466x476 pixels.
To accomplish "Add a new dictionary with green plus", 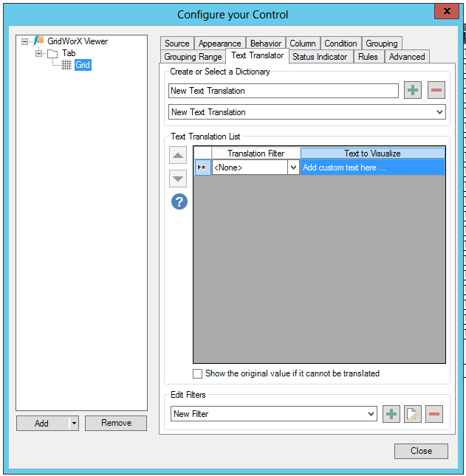I will (x=413, y=90).
